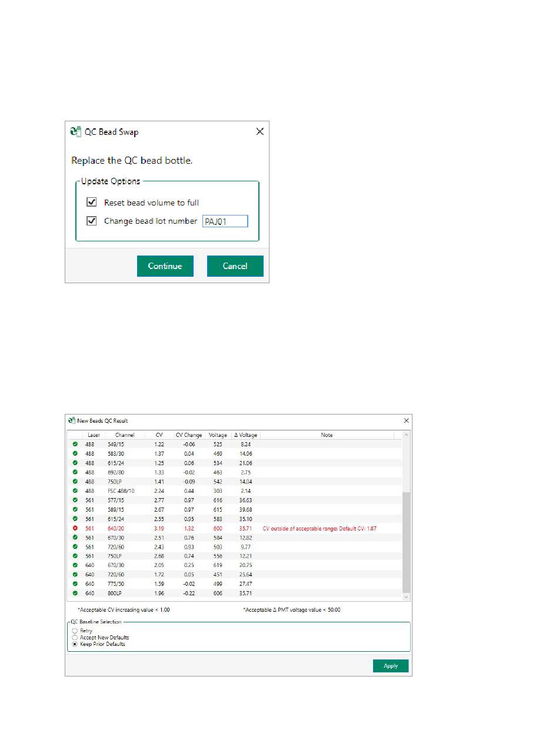This screenshot has width=559, height=756.
Task: Click the green pass icon for 561 577/15
Action: click(75, 500)
